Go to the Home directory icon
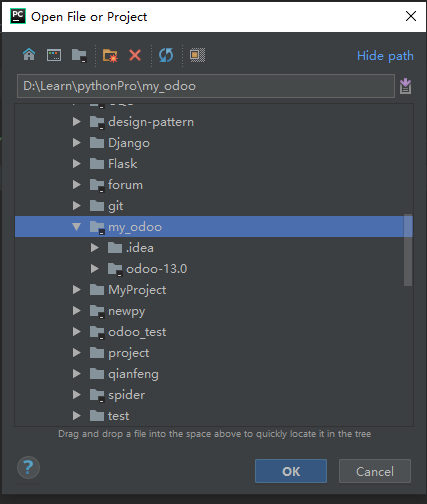The height and width of the screenshot is (504, 427). pyautogui.click(x=29, y=55)
